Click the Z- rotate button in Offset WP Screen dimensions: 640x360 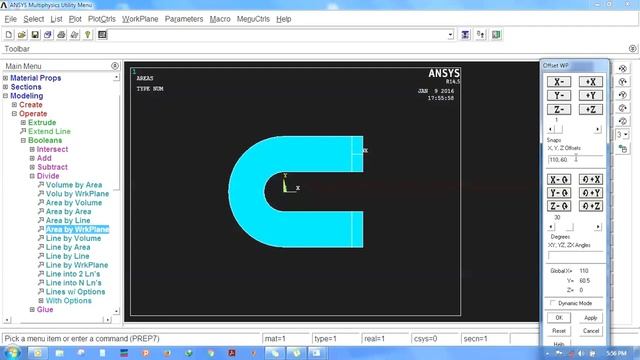559,206
